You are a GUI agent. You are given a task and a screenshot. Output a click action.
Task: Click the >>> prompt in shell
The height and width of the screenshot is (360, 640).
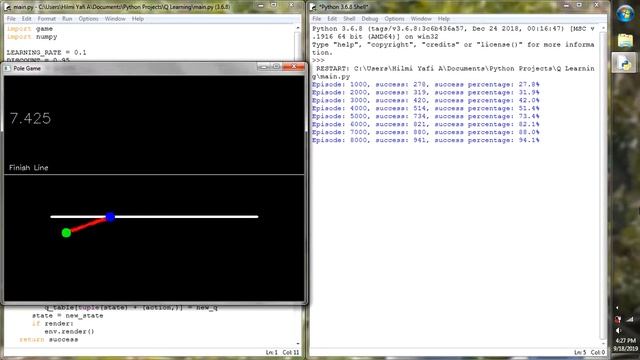(x=318, y=60)
